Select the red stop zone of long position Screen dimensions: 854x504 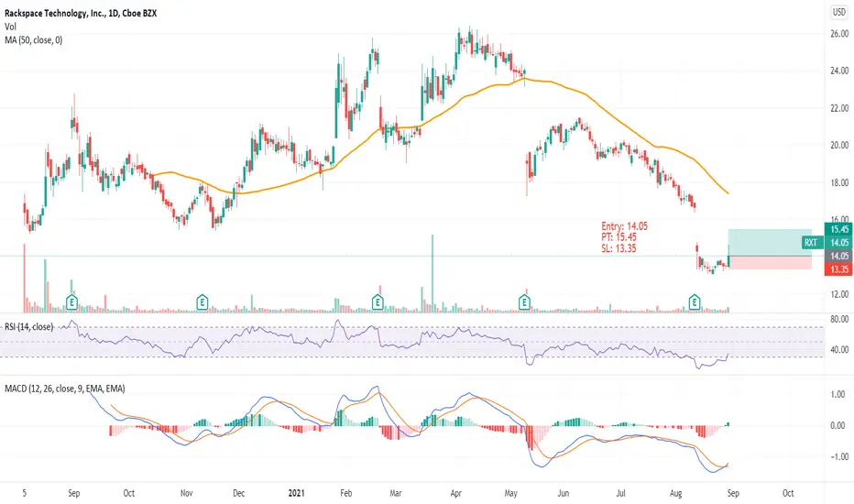pos(770,262)
